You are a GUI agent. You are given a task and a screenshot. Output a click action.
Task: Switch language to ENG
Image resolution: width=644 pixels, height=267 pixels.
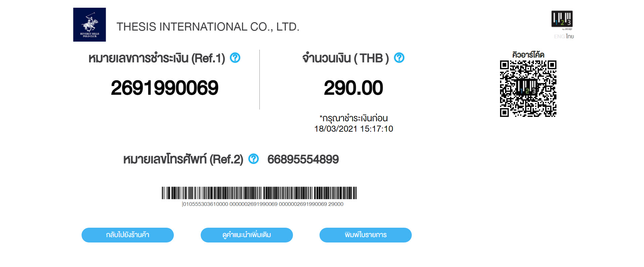click(x=559, y=36)
